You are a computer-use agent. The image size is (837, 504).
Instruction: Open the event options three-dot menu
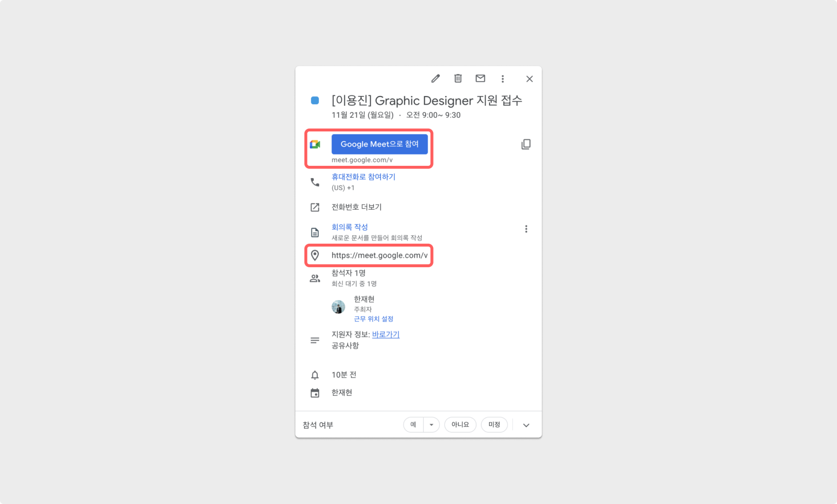502,79
